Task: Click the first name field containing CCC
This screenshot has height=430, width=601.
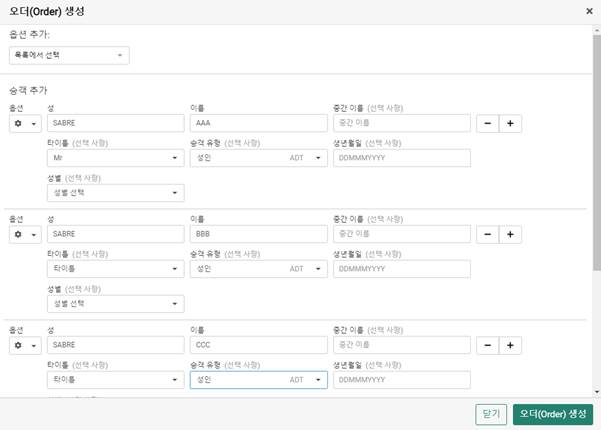Action: (259, 345)
